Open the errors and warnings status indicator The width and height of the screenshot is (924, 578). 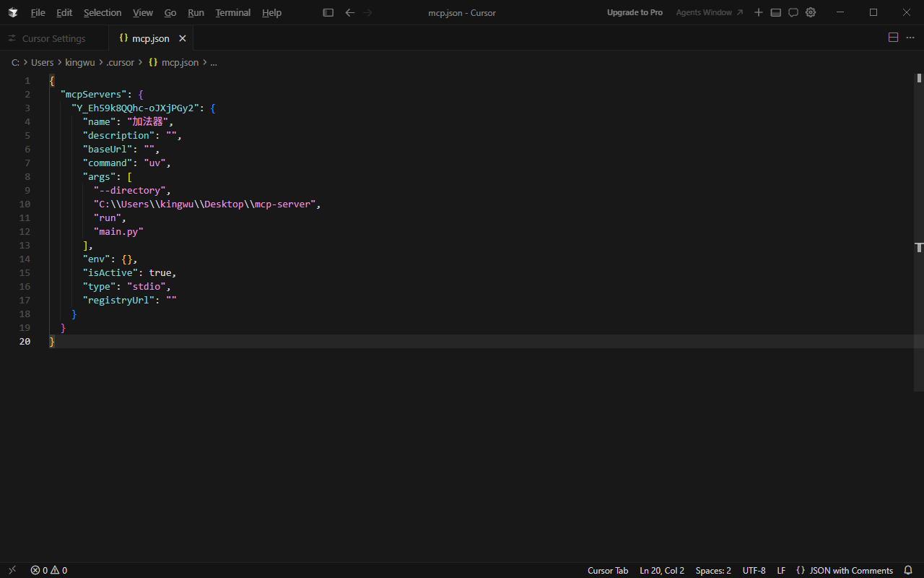pyautogui.click(x=49, y=570)
